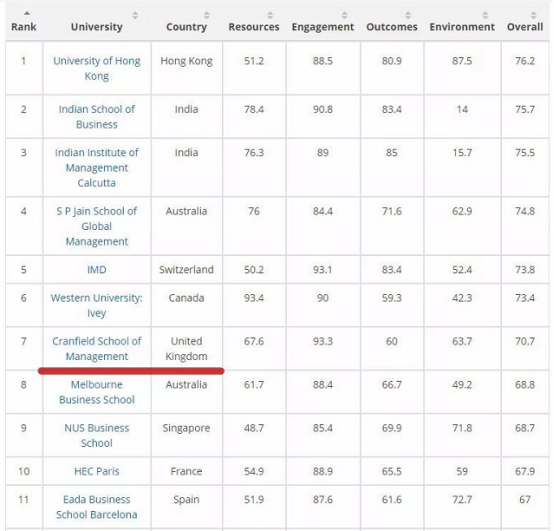Image resolution: width=554 pixels, height=531 pixels.
Task: Open S P Jain School link
Action: pyautogui.click(x=97, y=226)
